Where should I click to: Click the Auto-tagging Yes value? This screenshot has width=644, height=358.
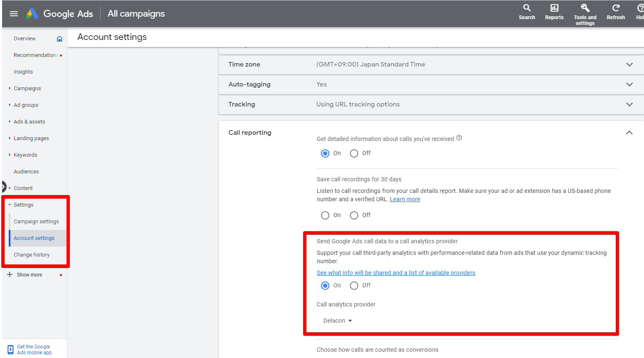point(321,84)
